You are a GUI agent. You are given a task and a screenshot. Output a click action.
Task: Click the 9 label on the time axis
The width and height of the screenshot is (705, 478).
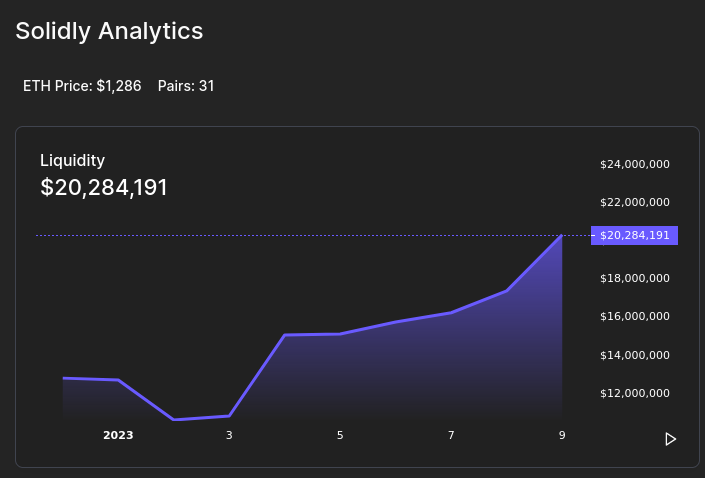coord(562,435)
